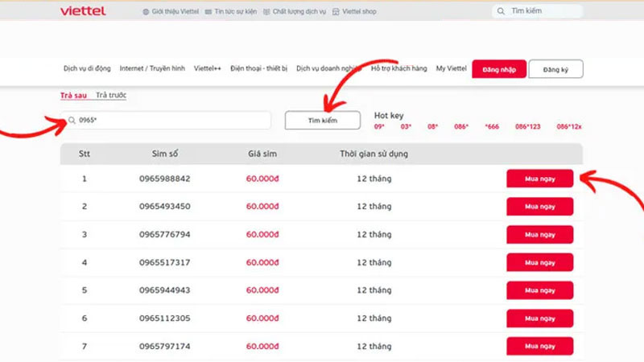Click the magnifier icon in top search bar
Image resolution: width=644 pixels, height=362 pixels.
tap(502, 11)
